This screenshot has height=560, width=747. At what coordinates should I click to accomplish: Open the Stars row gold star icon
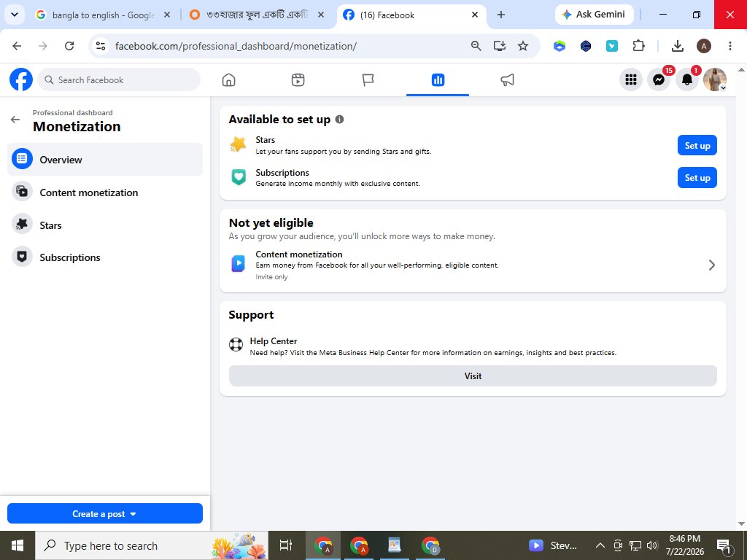click(x=238, y=144)
